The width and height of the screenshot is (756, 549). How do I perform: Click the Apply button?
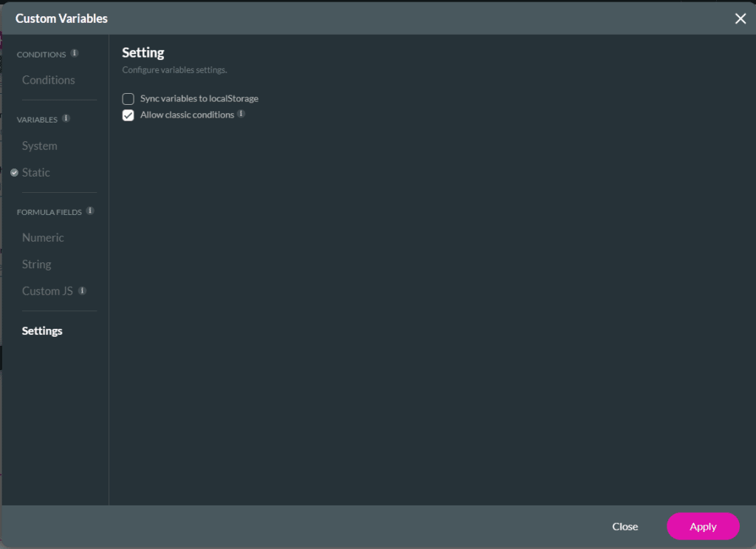pyautogui.click(x=702, y=526)
